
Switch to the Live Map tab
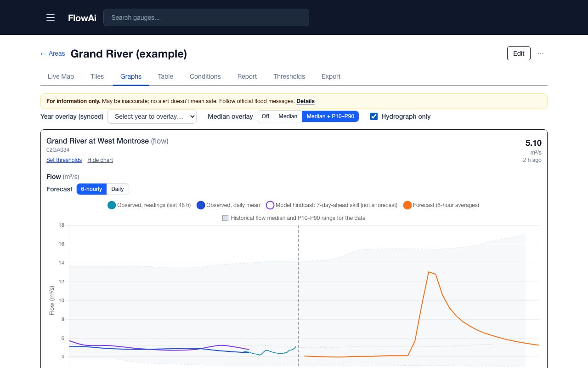(61, 76)
